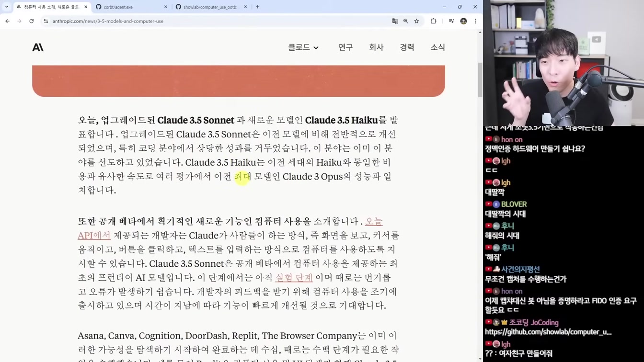Image resolution: width=644 pixels, height=362 pixels.
Task: Reload the current page
Action: 32,21
